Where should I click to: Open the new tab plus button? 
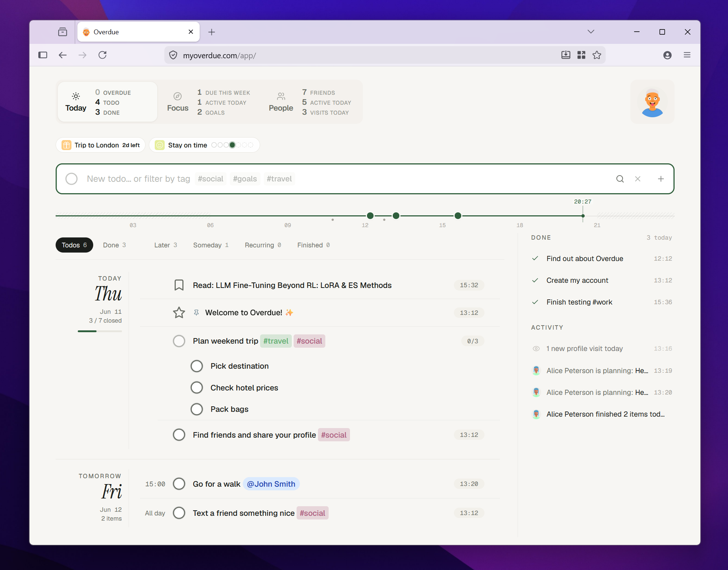point(211,32)
